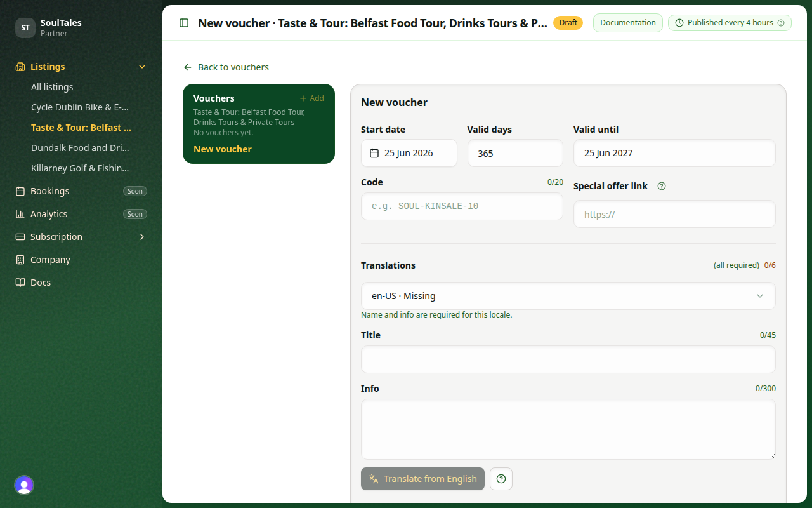The width and height of the screenshot is (812, 508).
Task: Open the Company menu label
Action: (x=50, y=260)
